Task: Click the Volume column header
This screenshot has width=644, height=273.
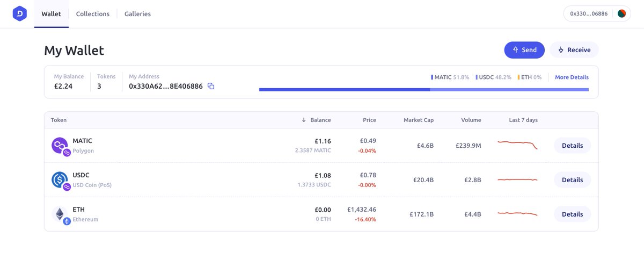Action: [x=471, y=120]
